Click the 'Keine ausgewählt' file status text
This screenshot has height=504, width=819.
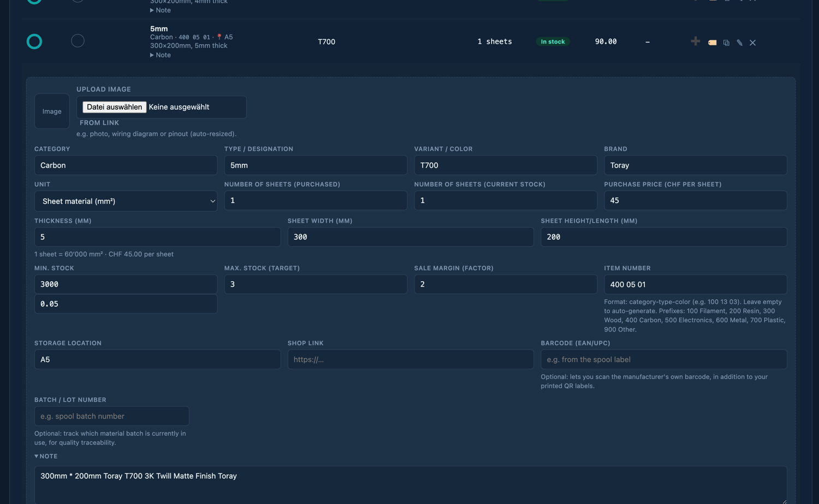(179, 107)
